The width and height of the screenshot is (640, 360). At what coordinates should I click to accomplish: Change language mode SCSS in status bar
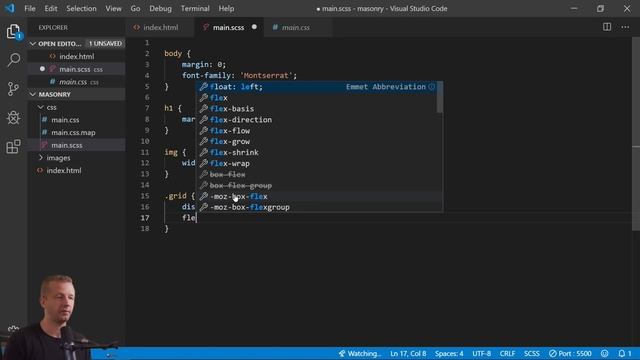[531, 353]
